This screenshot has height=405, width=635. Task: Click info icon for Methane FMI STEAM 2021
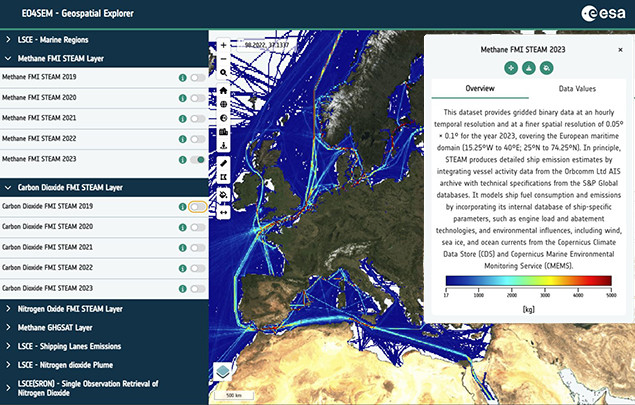coord(182,117)
